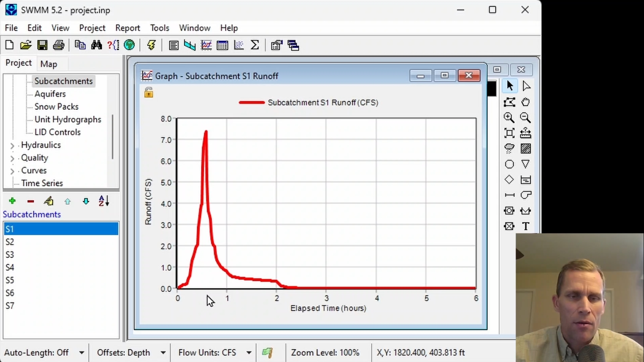Open the Project menu in menu bar

coord(92,28)
